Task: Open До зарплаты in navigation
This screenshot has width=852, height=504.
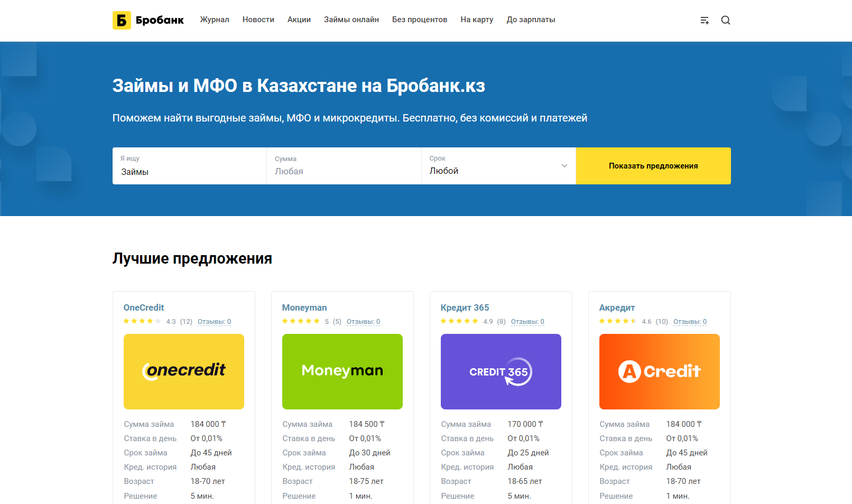Action: click(531, 20)
